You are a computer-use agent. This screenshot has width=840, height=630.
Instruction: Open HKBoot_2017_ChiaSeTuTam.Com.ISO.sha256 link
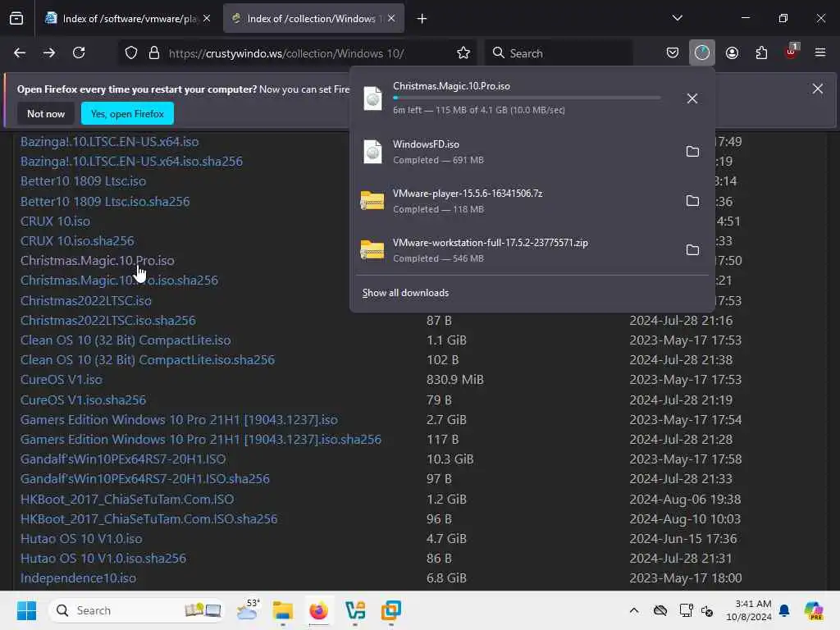click(149, 518)
